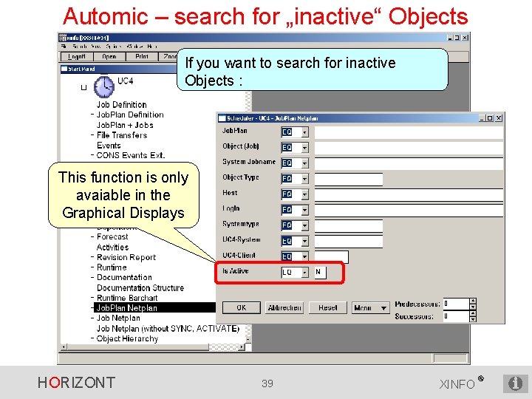Select Job Definition in the tree
Screen dimensions: 532x399
click(x=121, y=105)
